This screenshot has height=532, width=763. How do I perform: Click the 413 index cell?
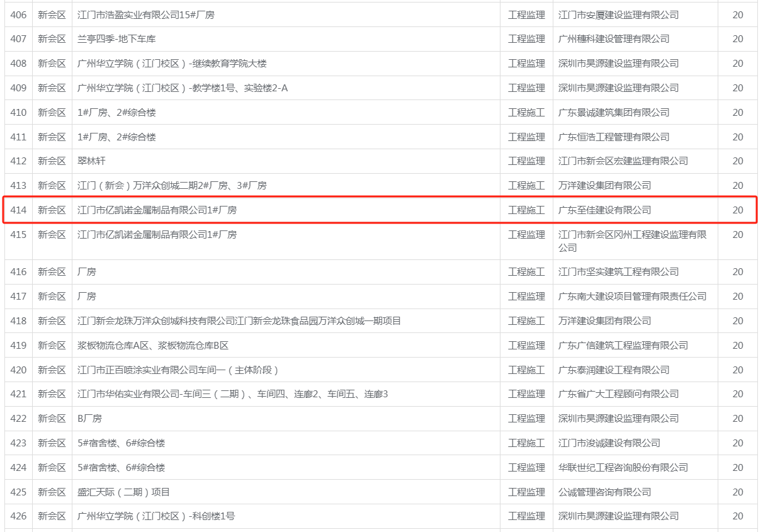(18, 186)
